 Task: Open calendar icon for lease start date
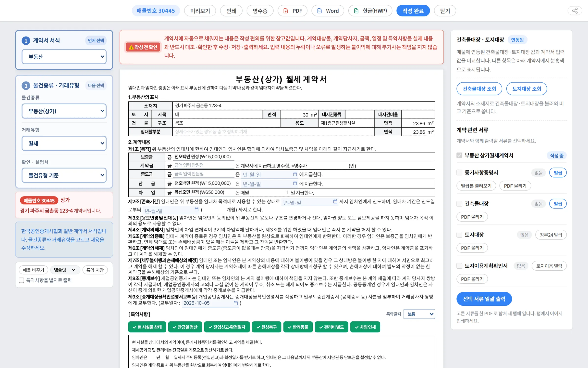[x=196, y=210]
